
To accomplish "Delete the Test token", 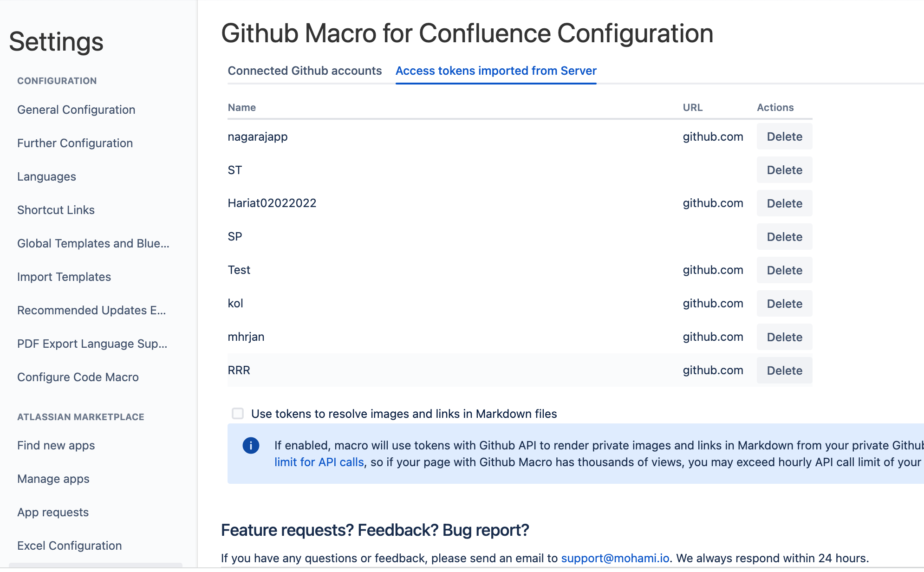I will click(x=784, y=270).
